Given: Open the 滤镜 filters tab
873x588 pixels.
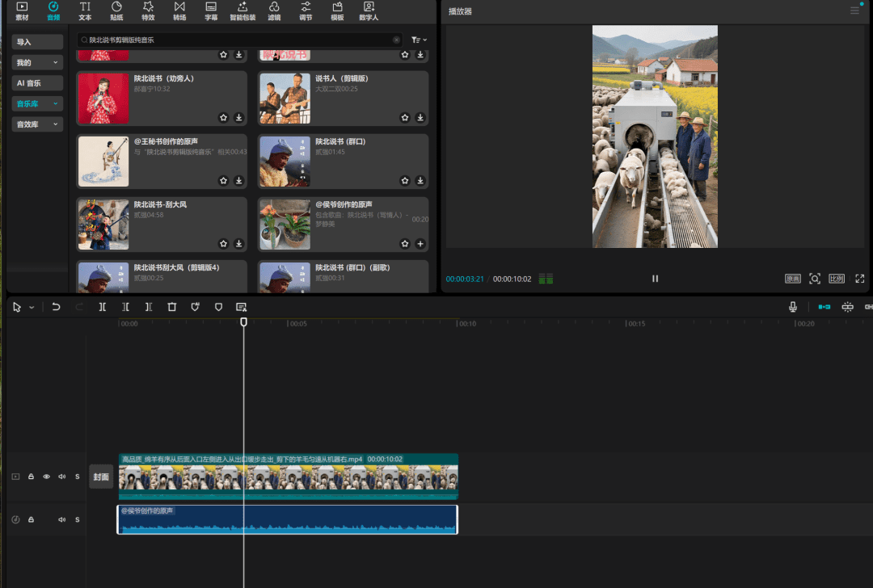Looking at the screenshot, I should tap(274, 10).
